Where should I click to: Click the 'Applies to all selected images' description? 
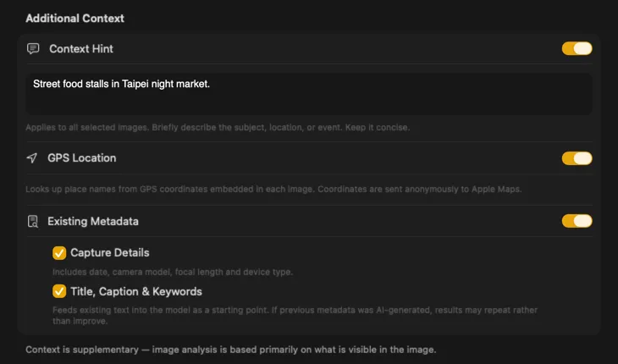tap(218, 128)
